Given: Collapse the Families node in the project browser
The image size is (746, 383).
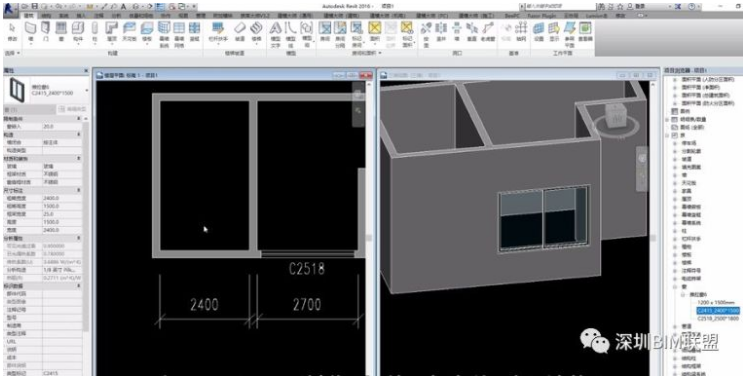Looking at the screenshot, I should click(667, 136).
